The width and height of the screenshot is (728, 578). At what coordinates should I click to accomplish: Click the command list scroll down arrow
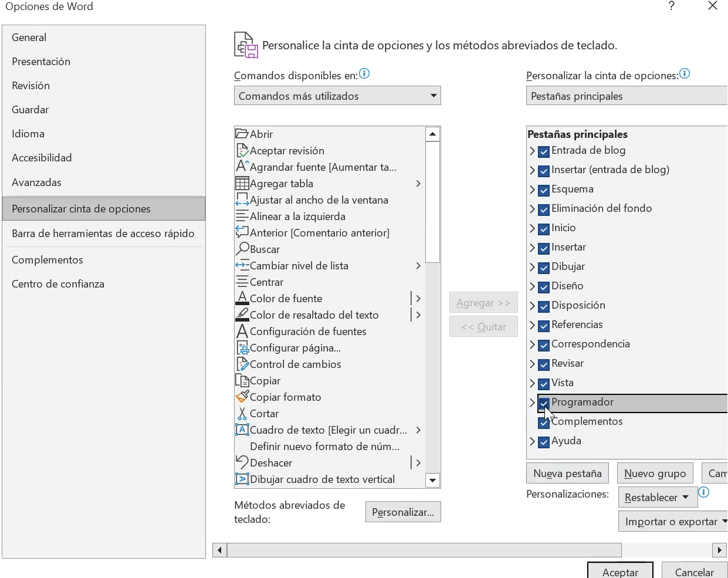(432, 481)
